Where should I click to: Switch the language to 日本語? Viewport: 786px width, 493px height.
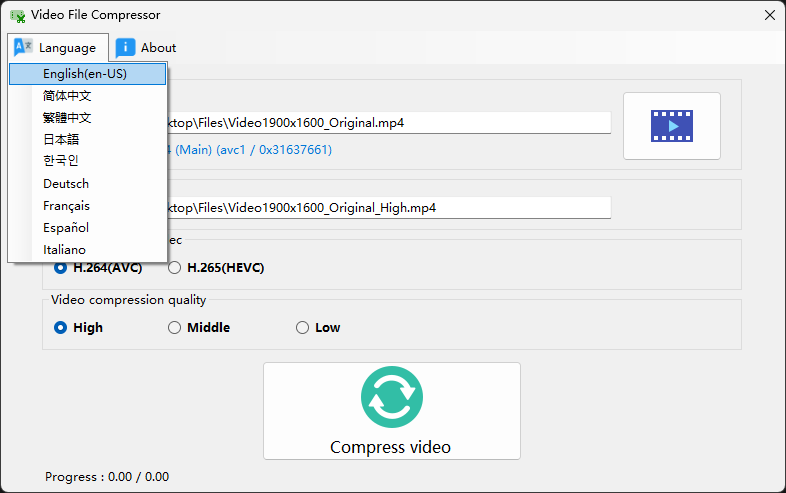pyautogui.click(x=87, y=139)
